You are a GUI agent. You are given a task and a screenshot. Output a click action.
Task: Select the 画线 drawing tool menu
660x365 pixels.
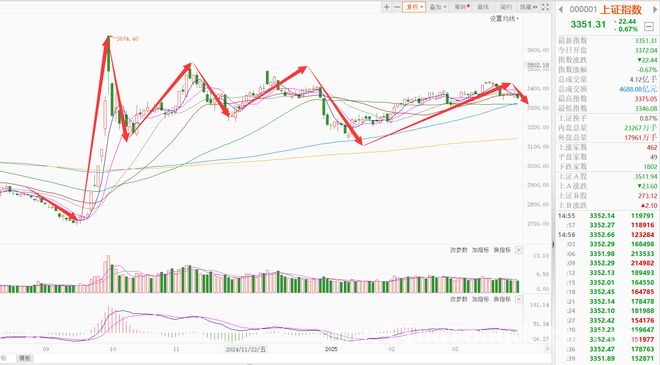pyautogui.click(x=483, y=7)
